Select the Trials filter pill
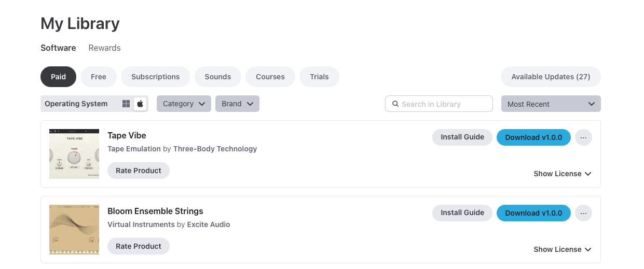Viewport: 644px width, 269px height. [x=319, y=77]
